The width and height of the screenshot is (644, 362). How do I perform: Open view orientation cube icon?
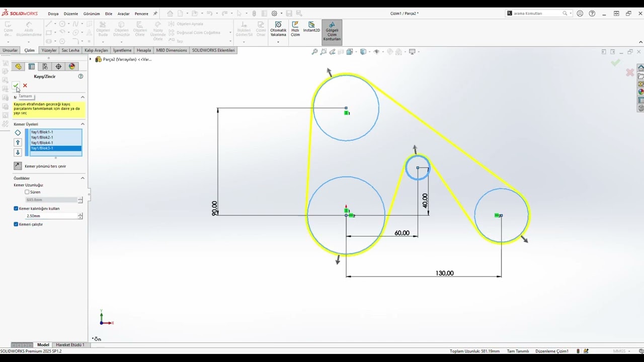point(349,52)
